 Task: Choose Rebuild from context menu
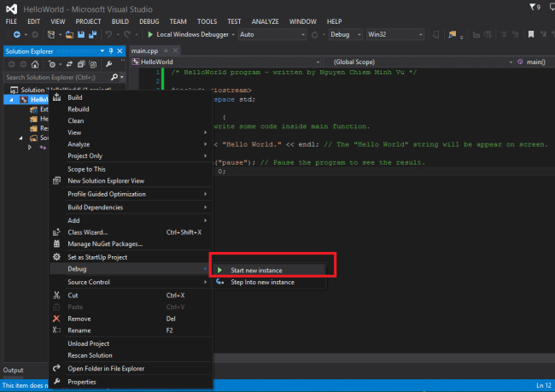tap(131, 109)
